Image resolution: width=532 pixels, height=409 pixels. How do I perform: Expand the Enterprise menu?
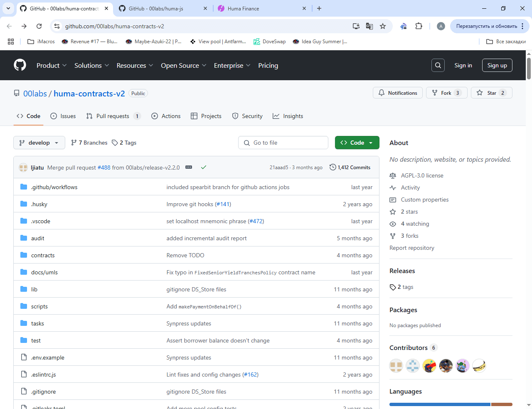(x=232, y=65)
